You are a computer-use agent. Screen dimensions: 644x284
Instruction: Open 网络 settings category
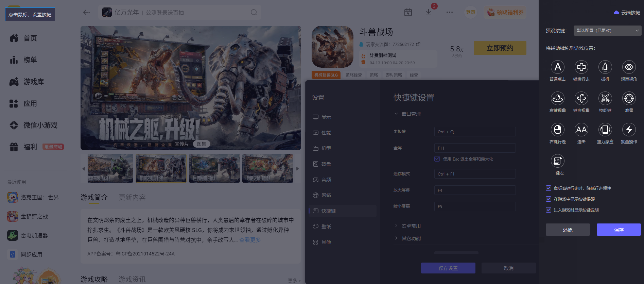tap(343, 195)
